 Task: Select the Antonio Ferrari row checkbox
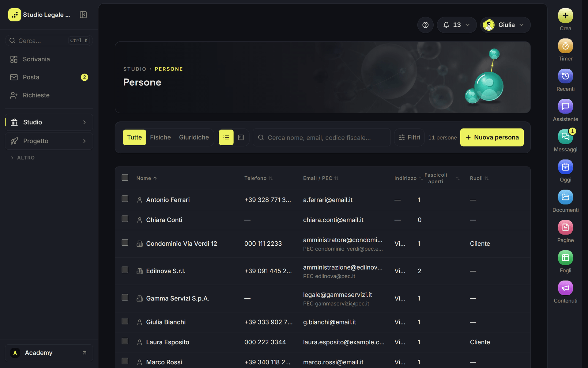[125, 199]
